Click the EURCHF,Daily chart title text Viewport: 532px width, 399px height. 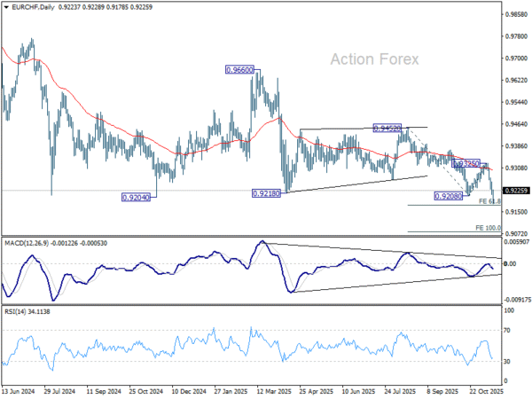coord(31,9)
